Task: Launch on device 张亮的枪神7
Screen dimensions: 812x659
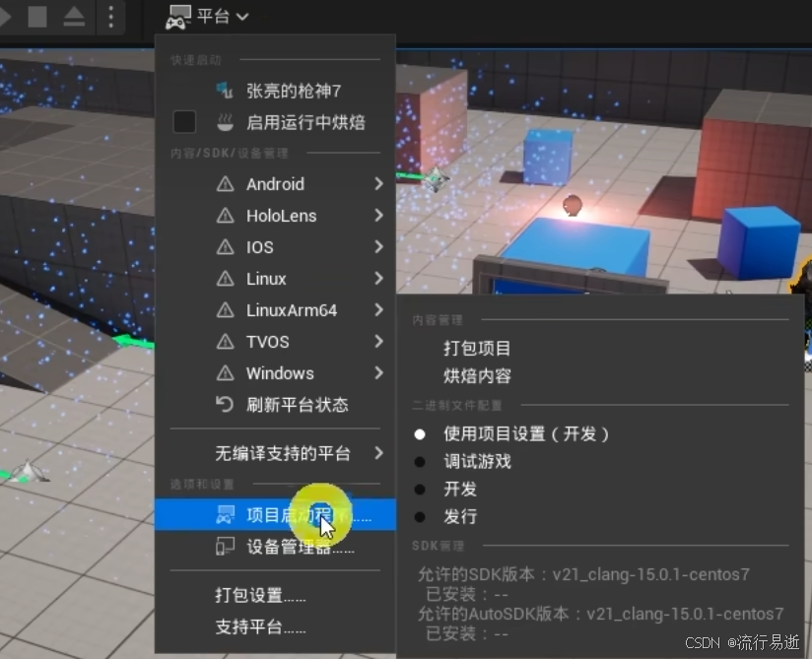Action: (276, 91)
